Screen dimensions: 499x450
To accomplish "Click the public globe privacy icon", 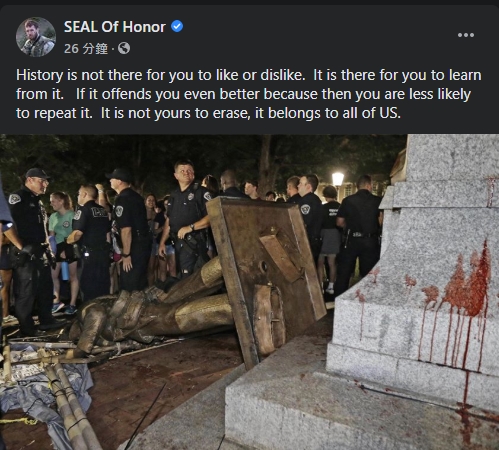I will (124, 48).
